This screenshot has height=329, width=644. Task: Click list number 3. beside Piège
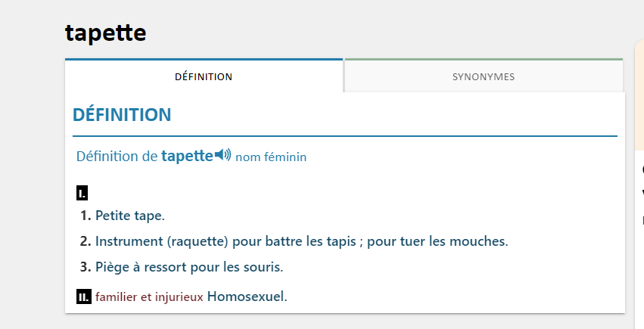click(86, 267)
